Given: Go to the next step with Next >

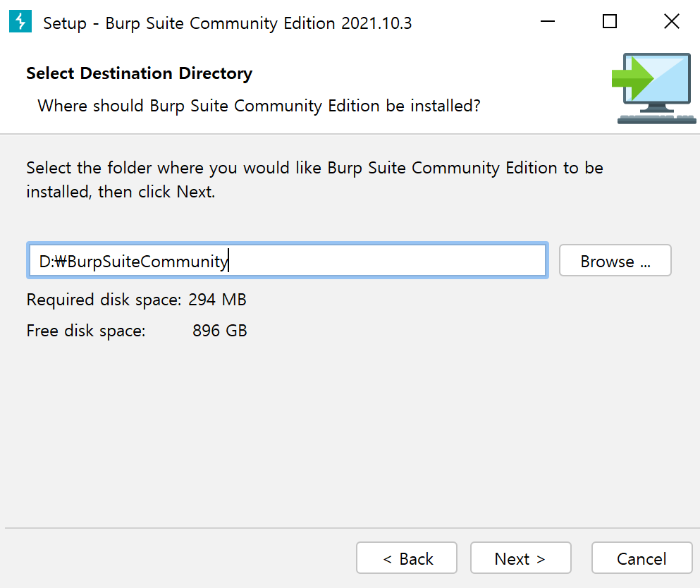Looking at the screenshot, I should point(520,558).
